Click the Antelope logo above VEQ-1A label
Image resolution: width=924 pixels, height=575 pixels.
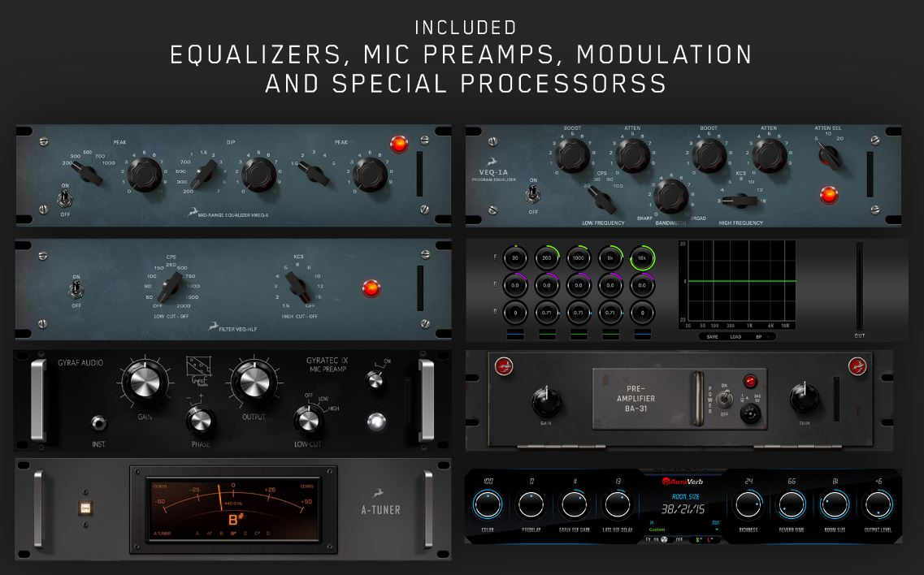pos(491,162)
